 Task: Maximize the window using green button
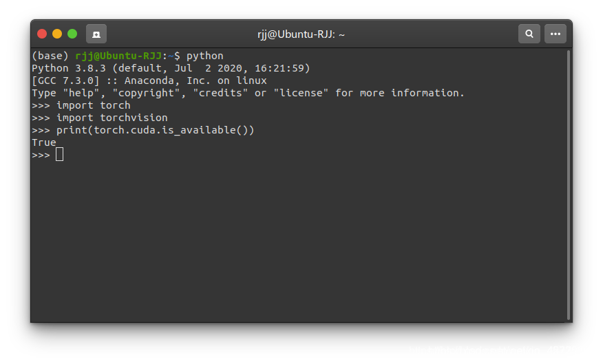[x=72, y=34]
